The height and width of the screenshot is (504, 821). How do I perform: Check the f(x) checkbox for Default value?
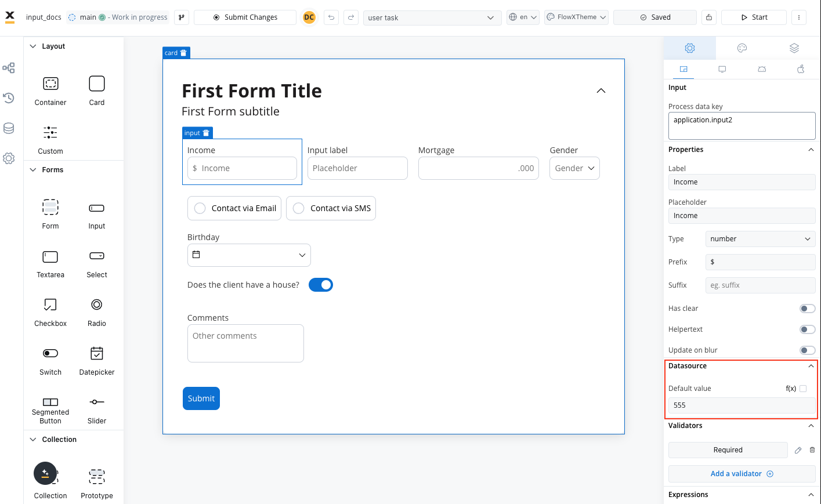(x=803, y=389)
